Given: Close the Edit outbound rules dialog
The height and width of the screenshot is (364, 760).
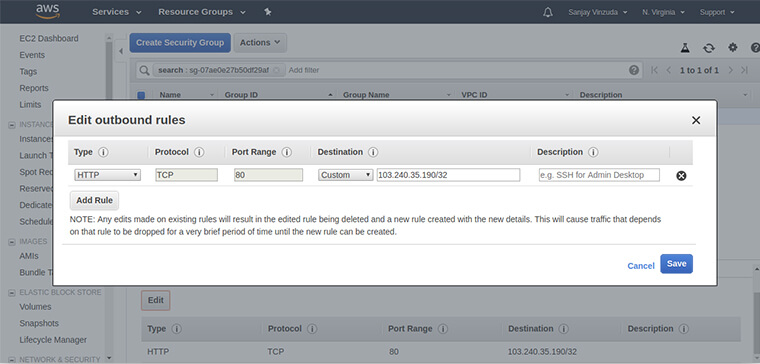Looking at the screenshot, I should click(x=696, y=120).
